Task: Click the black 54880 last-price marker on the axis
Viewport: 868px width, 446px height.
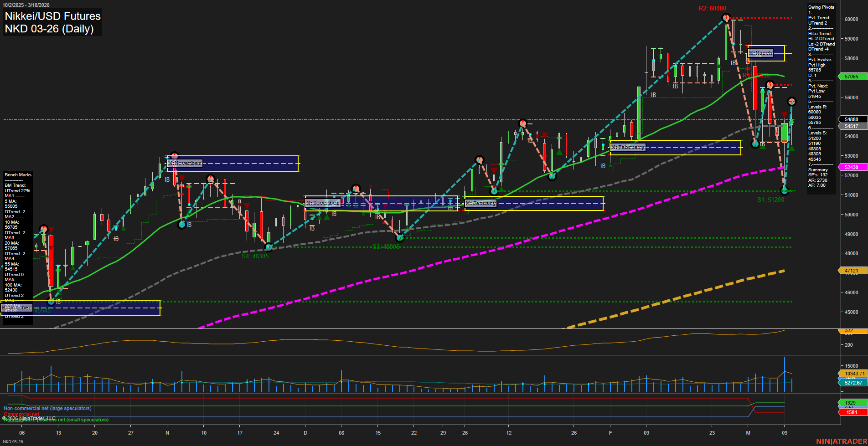Action: (852, 119)
